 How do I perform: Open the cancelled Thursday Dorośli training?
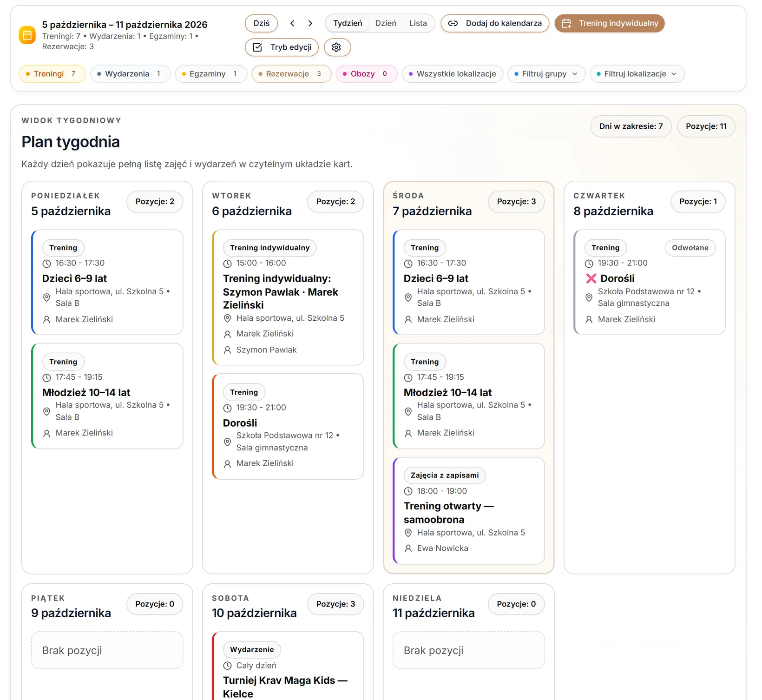(650, 282)
